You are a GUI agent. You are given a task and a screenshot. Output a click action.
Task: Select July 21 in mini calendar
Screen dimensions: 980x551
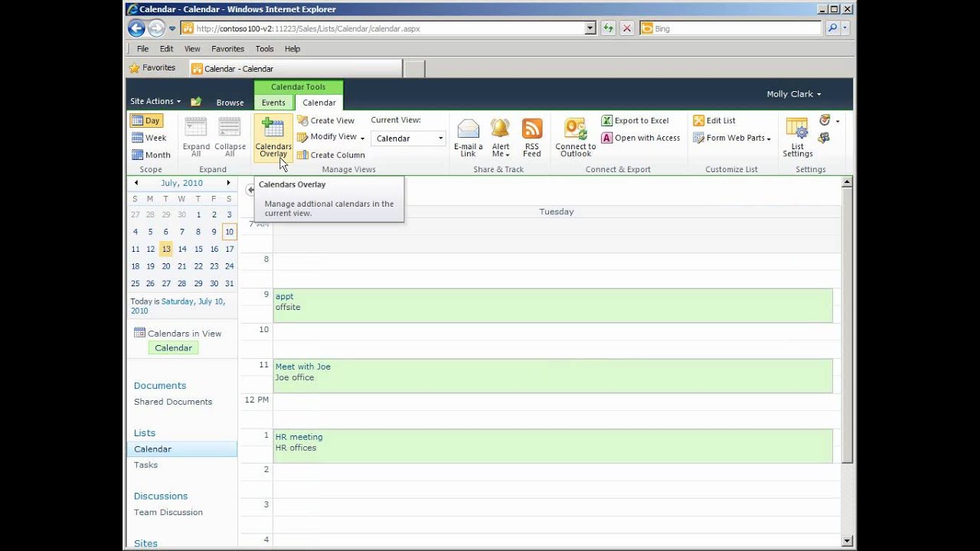click(181, 266)
